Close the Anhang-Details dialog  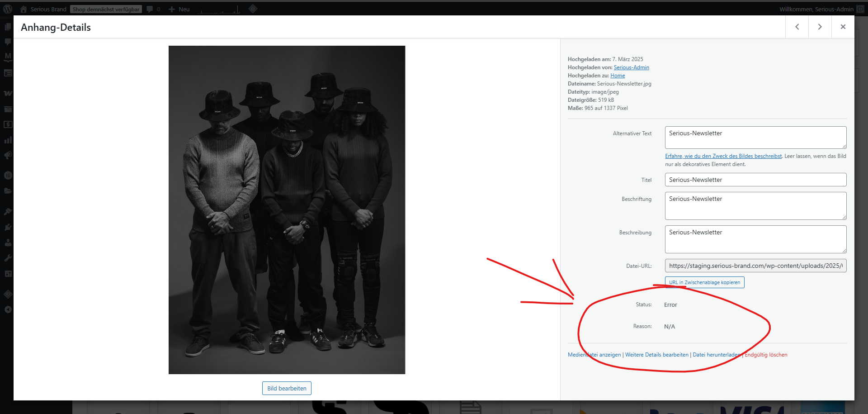click(843, 27)
